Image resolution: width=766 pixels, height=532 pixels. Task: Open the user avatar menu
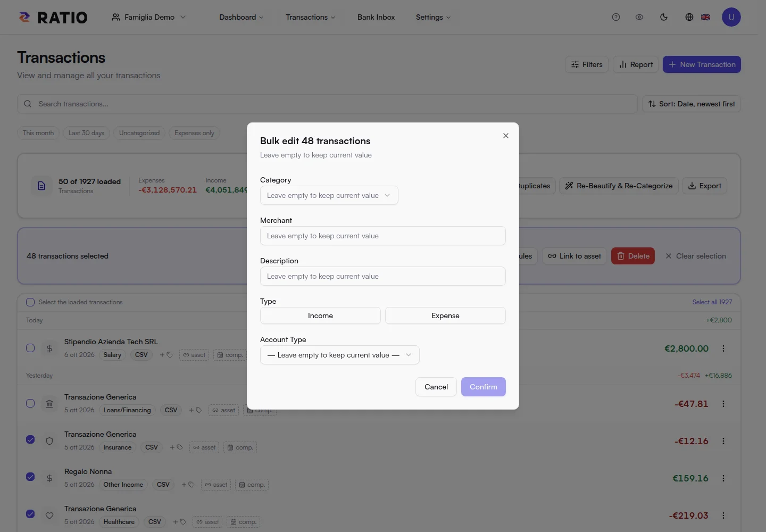(x=731, y=17)
